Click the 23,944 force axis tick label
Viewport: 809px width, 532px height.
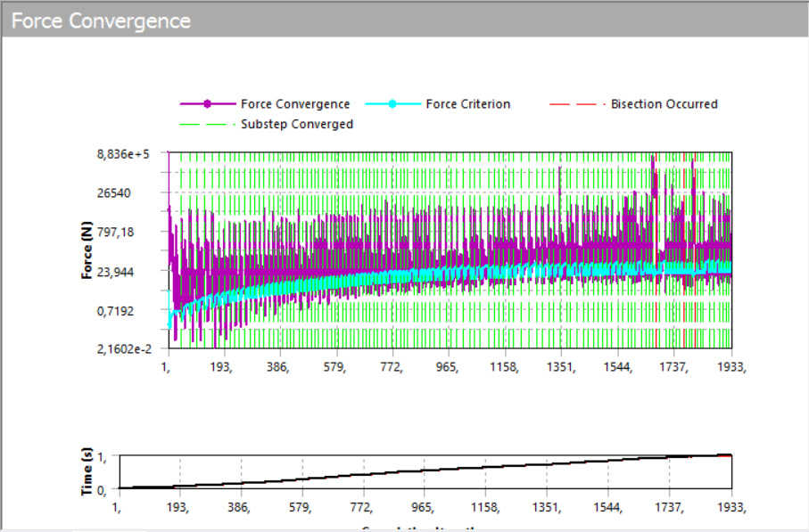click(x=137, y=272)
